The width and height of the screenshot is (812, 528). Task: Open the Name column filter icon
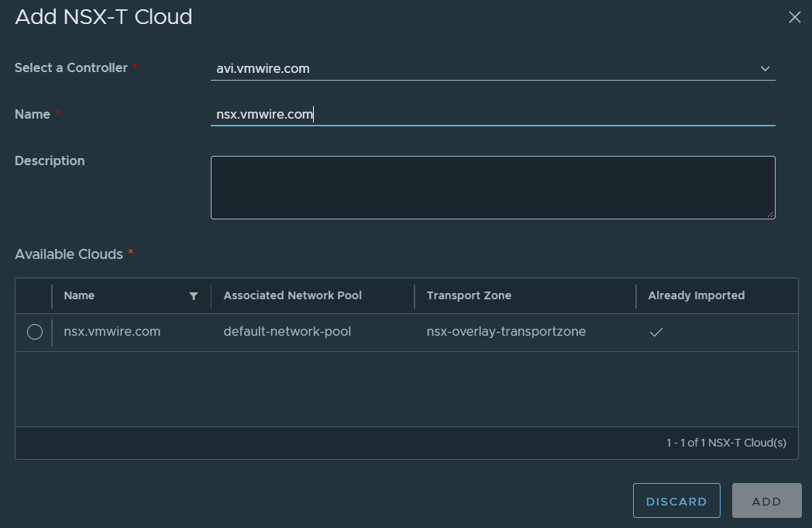[194, 296]
